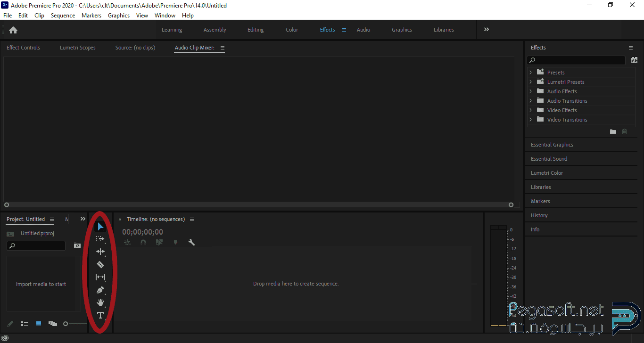
Task: Switch Project panel to icon view
Action: coord(39,324)
